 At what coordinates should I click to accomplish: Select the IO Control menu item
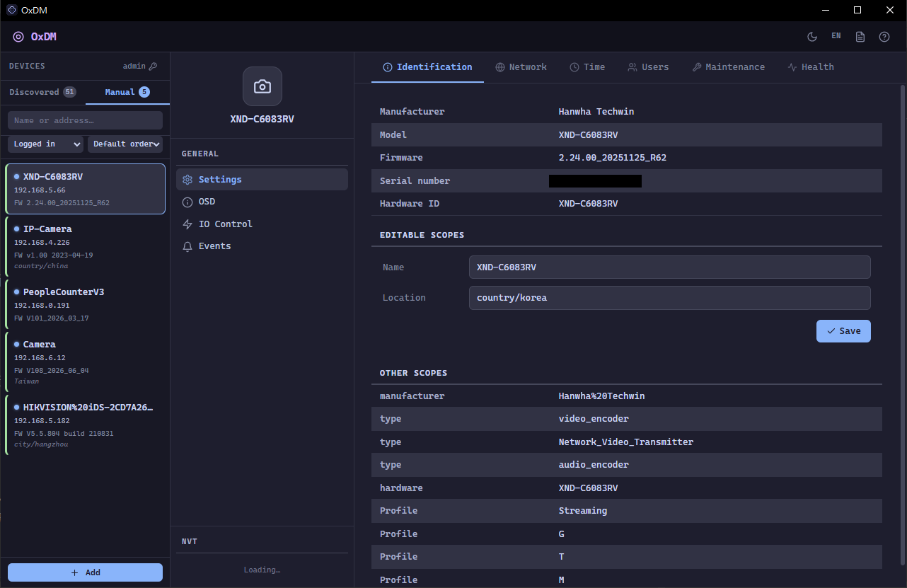[262, 224]
